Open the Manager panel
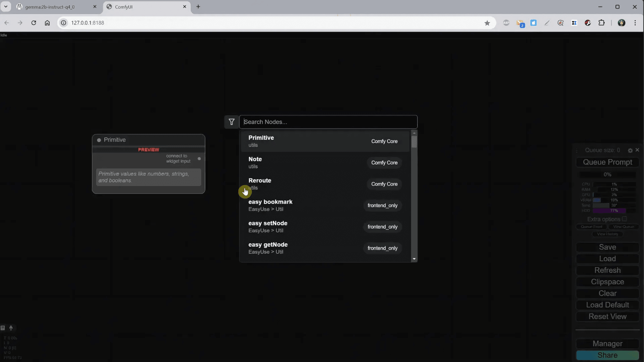The image size is (644, 362). (607, 344)
